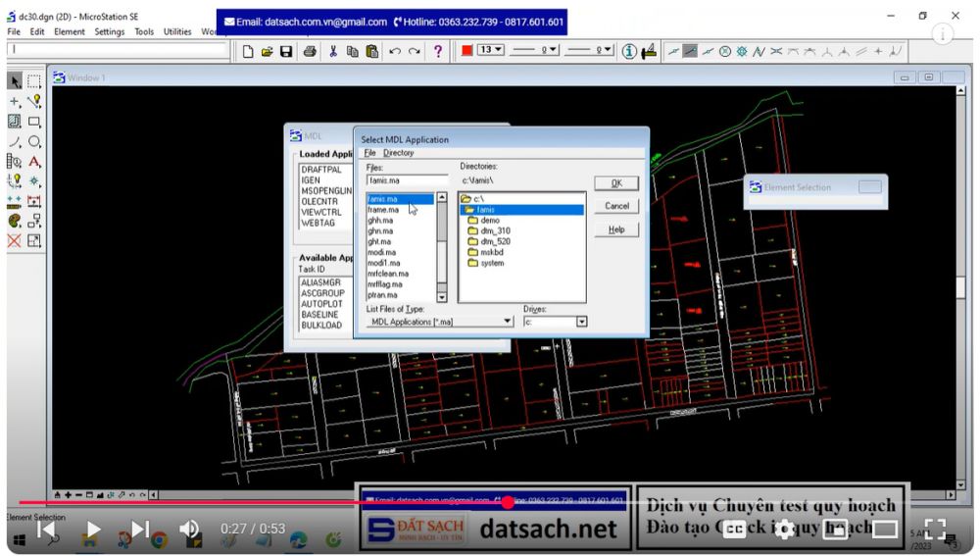Choose the Place Text tool

pos(34,162)
